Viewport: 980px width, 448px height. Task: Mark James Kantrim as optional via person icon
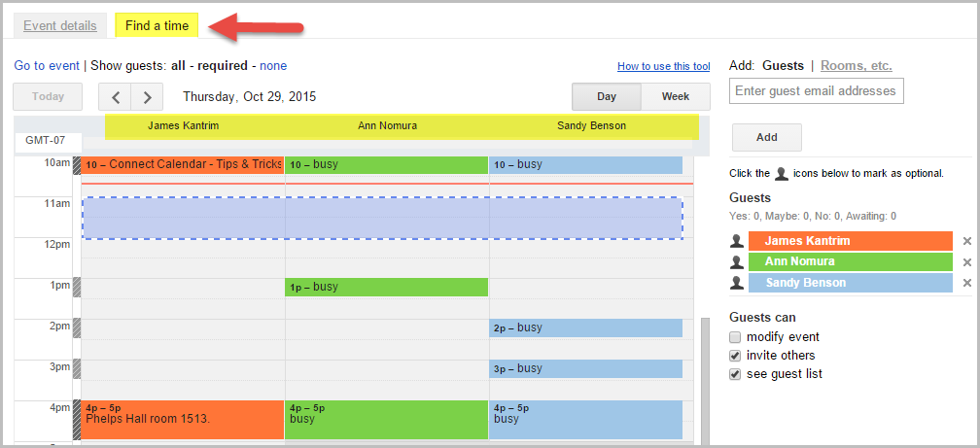pyautogui.click(x=737, y=241)
